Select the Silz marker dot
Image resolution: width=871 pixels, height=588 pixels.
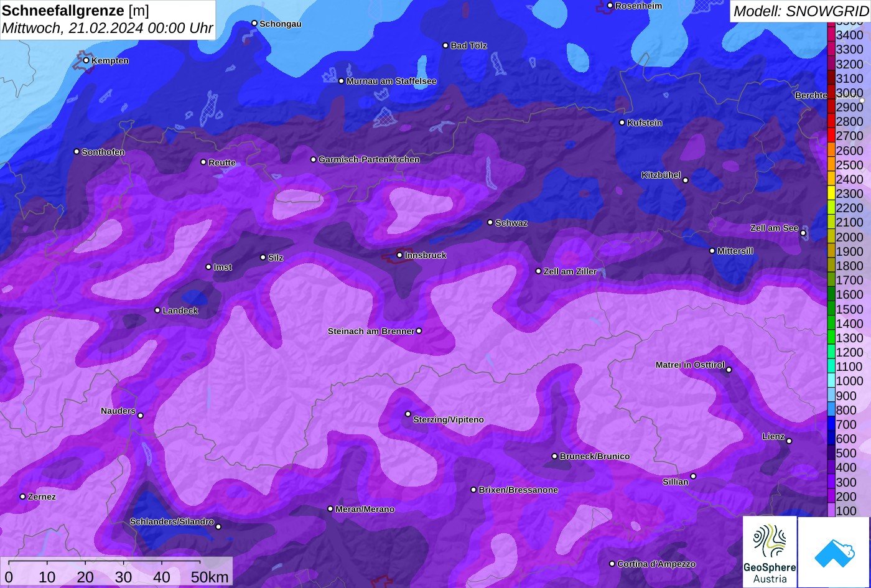[x=263, y=257]
